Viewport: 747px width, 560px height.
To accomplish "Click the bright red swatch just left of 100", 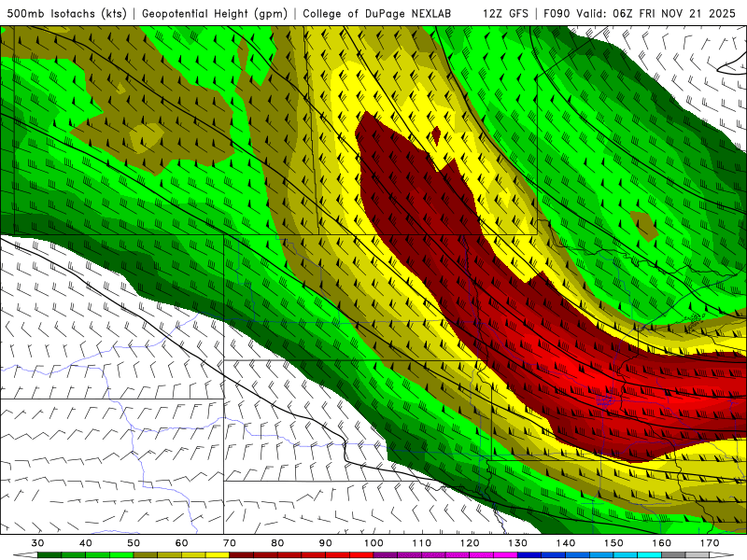I will (x=361, y=555).
